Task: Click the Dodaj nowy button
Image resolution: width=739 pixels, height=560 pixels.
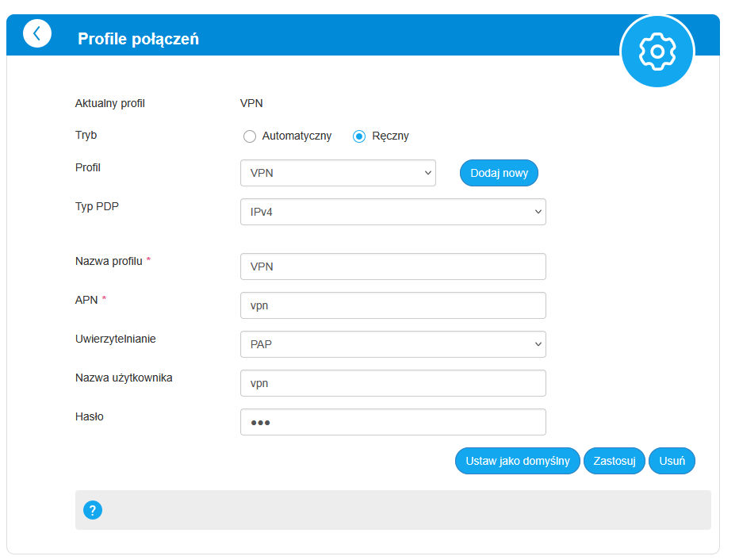Action: pos(499,173)
